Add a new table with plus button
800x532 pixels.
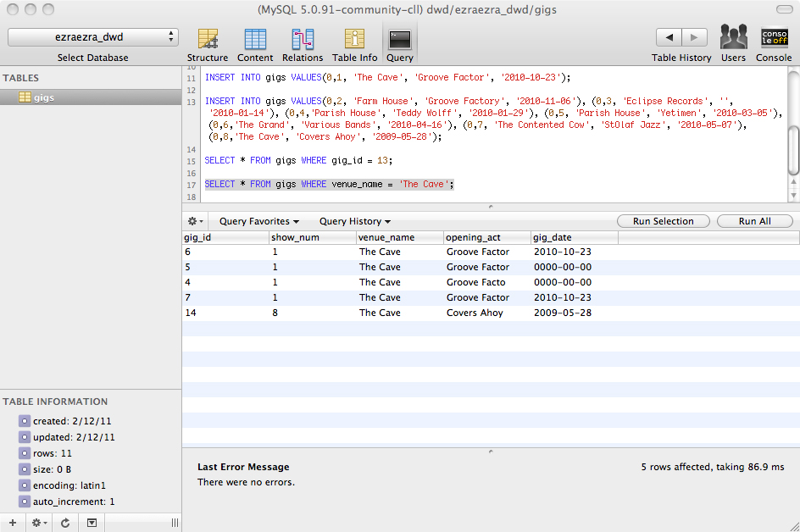(13, 523)
